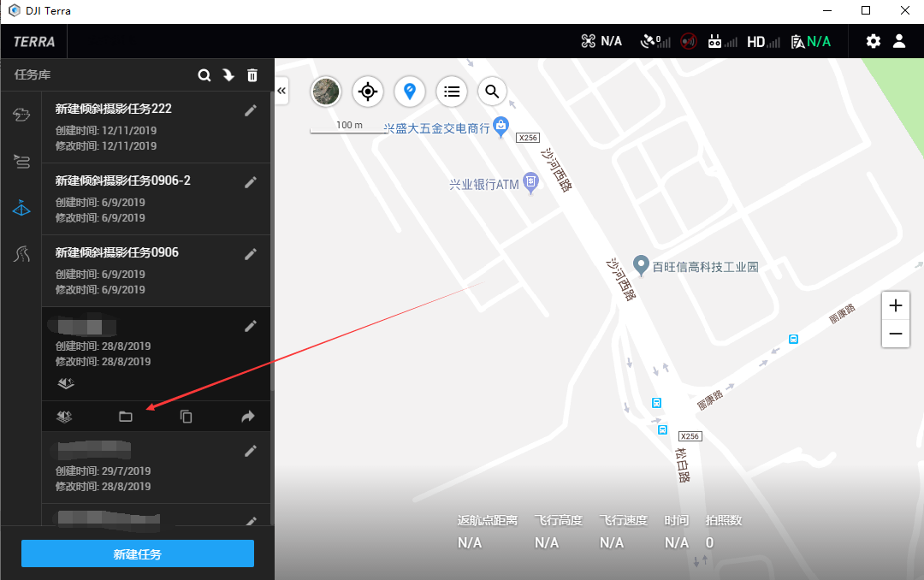Viewport: 924px width, 580px height.
Task: Select the corridor mission icon in sidebar
Action: [21, 254]
